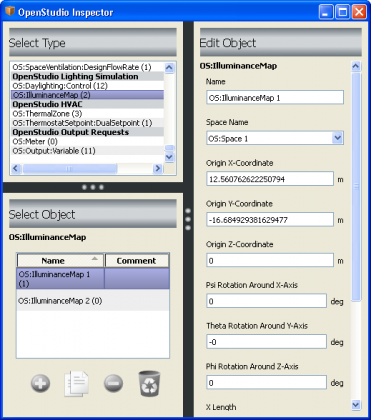Select OS:Daylighting:Control (12) type
The height and width of the screenshot is (420, 371).
pos(87,86)
